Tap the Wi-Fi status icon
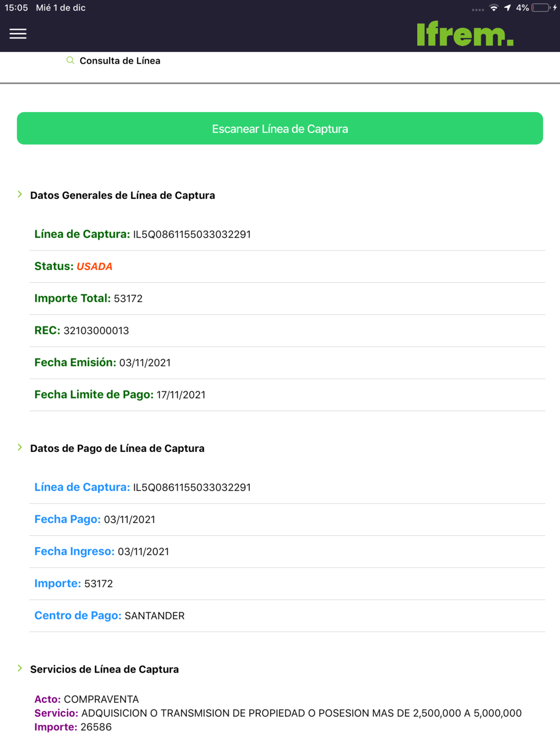Image resolution: width=560 pixels, height=747 pixels. click(x=493, y=8)
